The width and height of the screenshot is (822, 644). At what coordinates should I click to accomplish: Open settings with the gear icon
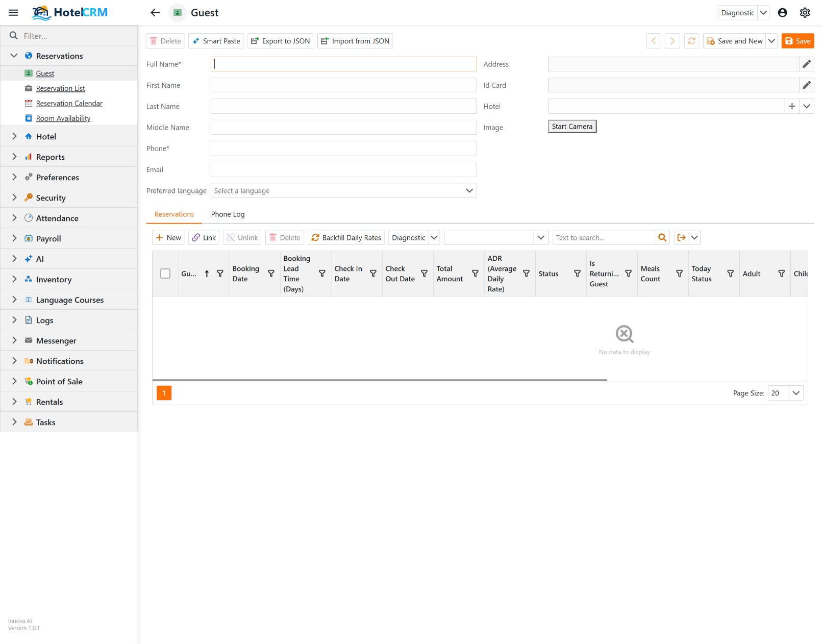click(805, 13)
